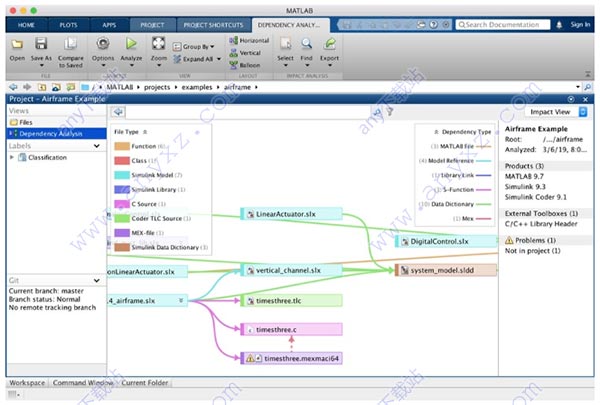Switch to Balloon layout

click(x=245, y=65)
